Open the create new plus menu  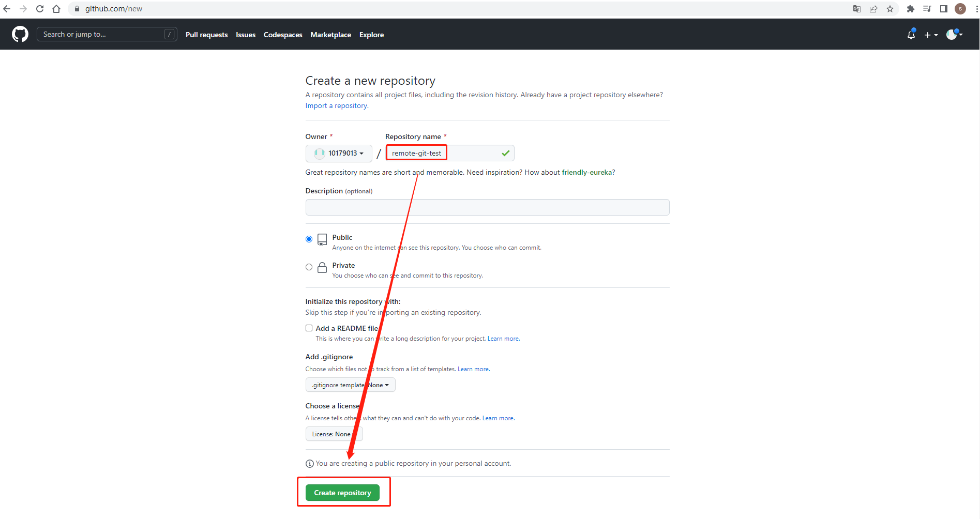(x=931, y=35)
